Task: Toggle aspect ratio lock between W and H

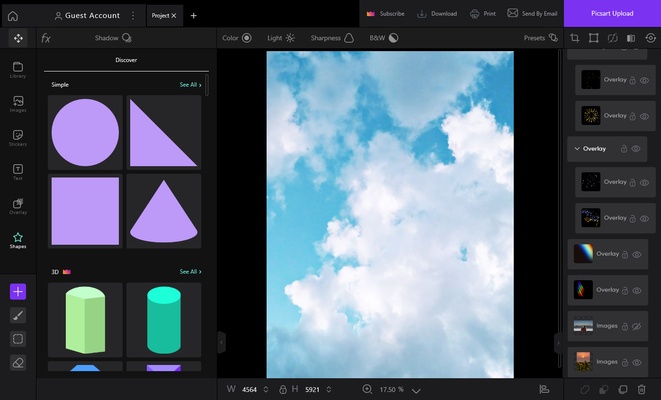Action: tap(282, 389)
